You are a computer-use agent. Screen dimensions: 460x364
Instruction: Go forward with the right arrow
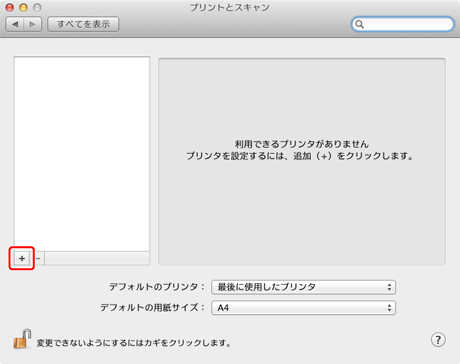tap(32, 24)
